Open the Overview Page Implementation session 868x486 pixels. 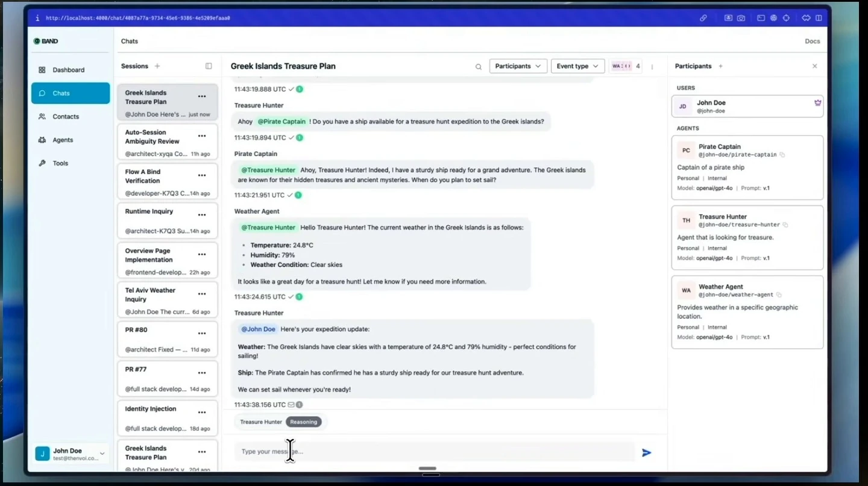(x=168, y=261)
